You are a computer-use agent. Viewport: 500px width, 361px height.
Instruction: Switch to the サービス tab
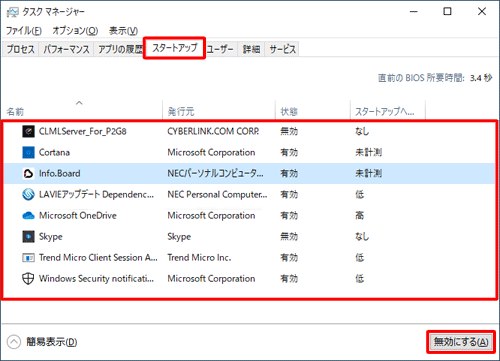click(282, 49)
